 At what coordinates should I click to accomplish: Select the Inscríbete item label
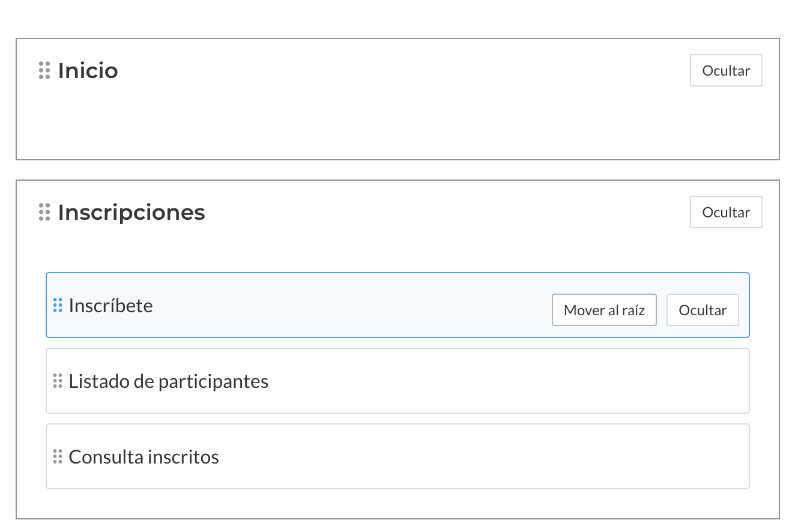(111, 306)
